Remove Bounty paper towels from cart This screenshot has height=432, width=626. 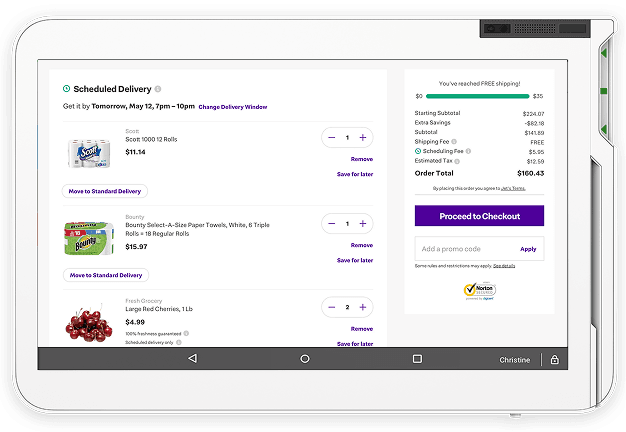tap(361, 245)
